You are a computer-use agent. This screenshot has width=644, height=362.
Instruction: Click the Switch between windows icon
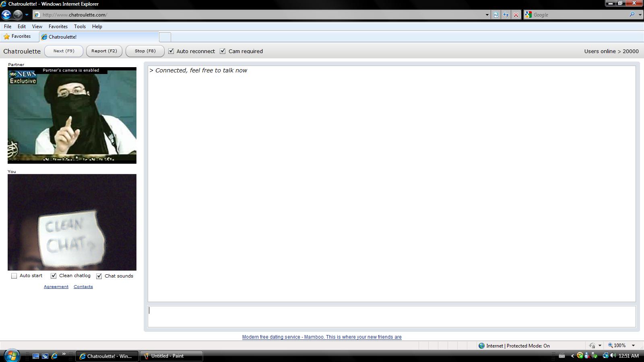pos(45,356)
